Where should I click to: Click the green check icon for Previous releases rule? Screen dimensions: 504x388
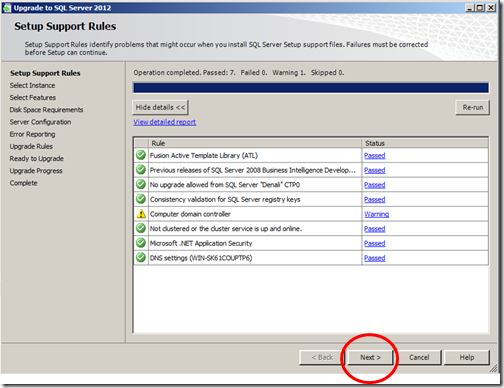click(x=141, y=170)
